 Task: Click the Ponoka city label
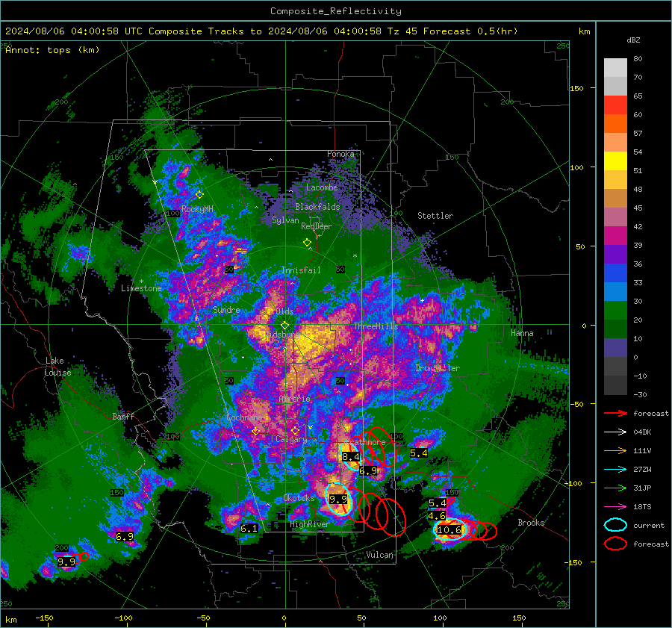pos(340,154)
